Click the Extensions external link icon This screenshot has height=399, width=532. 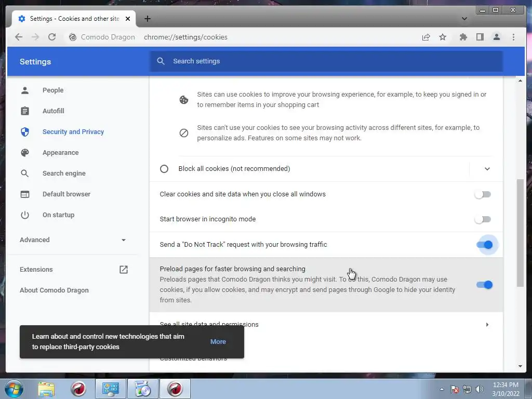click(x=124, y=270)
